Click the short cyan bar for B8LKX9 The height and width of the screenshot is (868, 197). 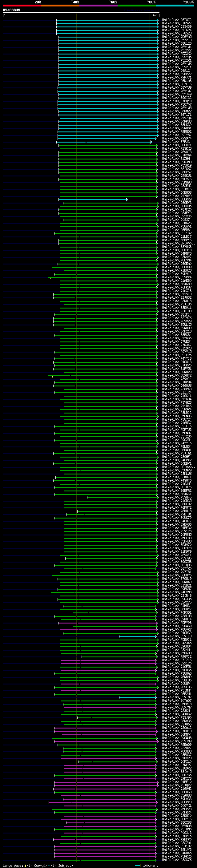tap(93, 200)
